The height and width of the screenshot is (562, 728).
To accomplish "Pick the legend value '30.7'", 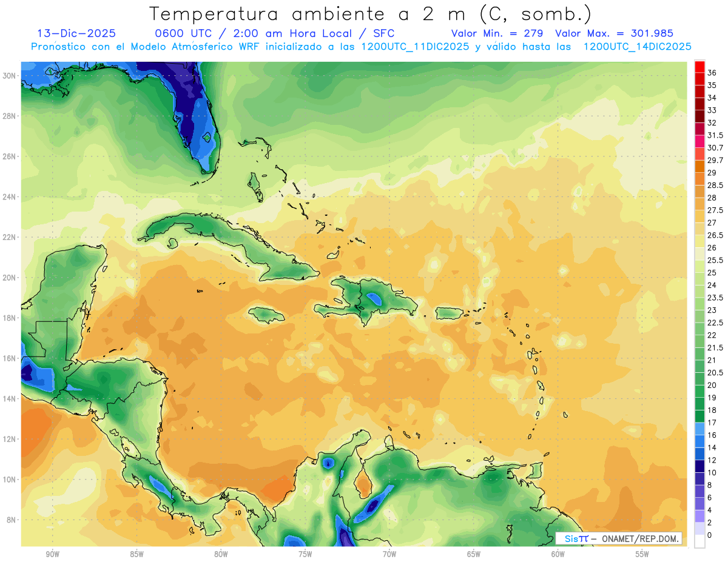I will point(715,148).
